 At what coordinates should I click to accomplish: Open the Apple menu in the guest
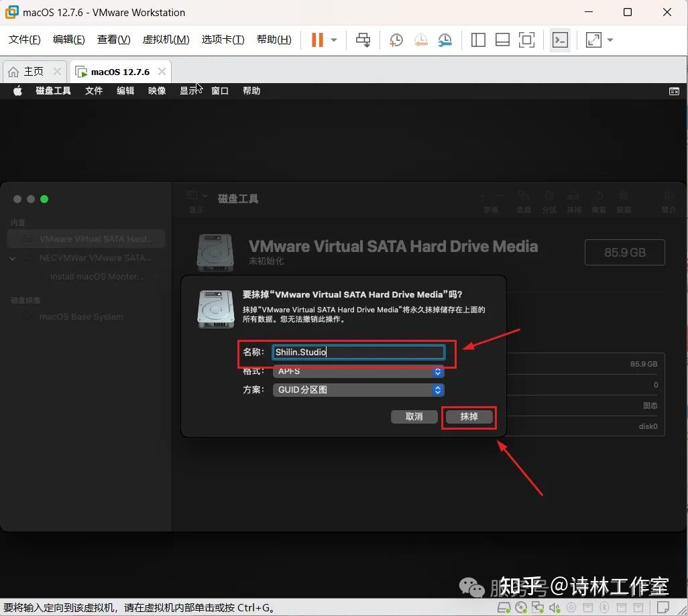tap(17, 90)
